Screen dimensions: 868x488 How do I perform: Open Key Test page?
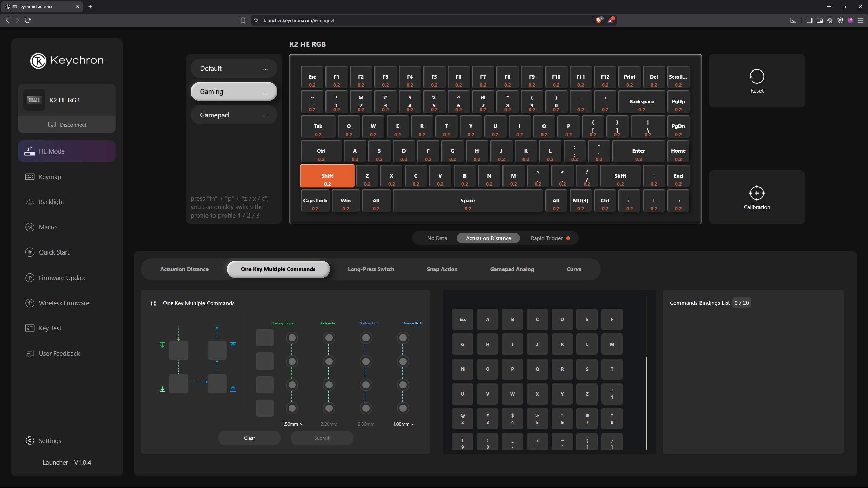[50, 328]
